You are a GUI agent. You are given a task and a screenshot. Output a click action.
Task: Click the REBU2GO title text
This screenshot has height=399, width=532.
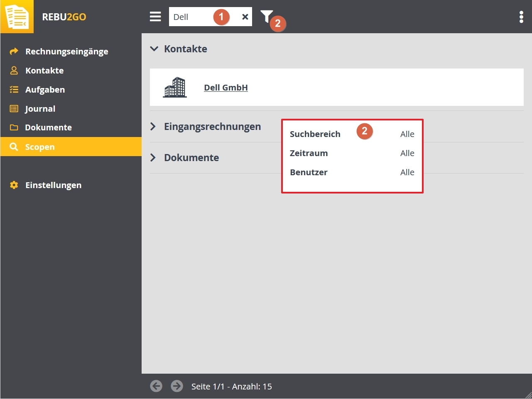point(64,17)
